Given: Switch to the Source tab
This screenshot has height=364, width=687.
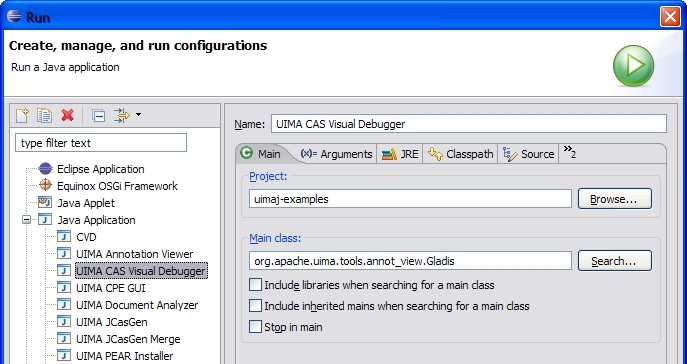Looking at the screenshot, I should (x=528, y=154).
